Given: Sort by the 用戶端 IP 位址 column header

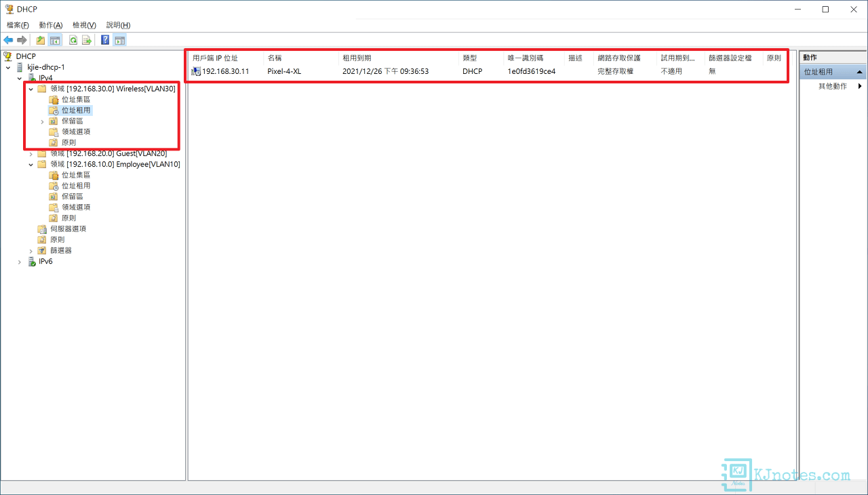Looking at the screenshot, I should coord(226,58).
